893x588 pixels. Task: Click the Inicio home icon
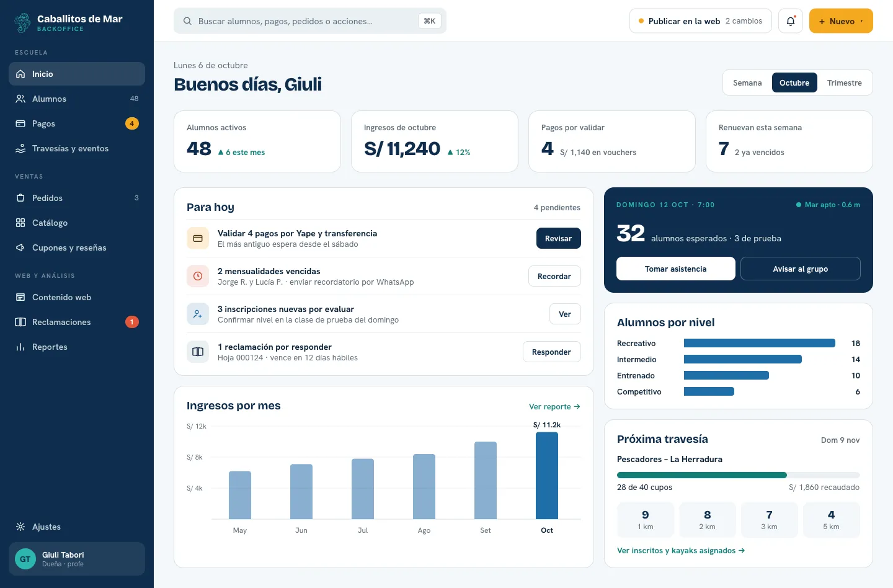[20, 74]
